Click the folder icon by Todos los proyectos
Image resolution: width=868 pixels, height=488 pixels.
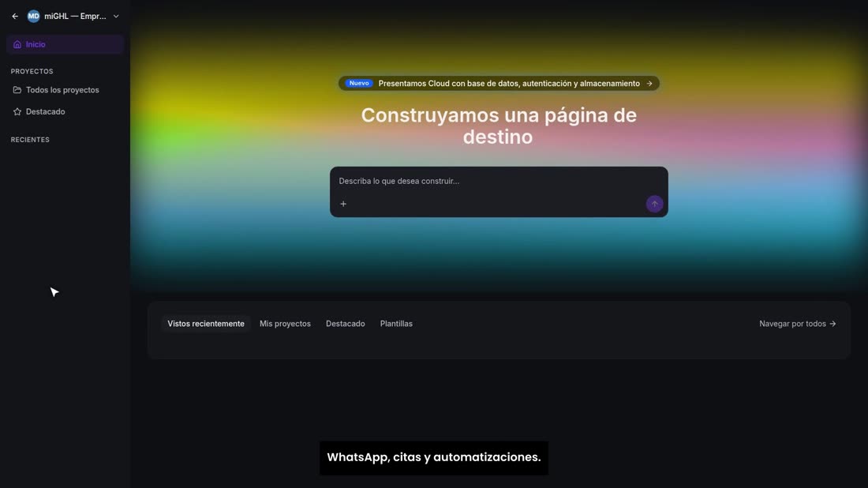pos(17,90)
